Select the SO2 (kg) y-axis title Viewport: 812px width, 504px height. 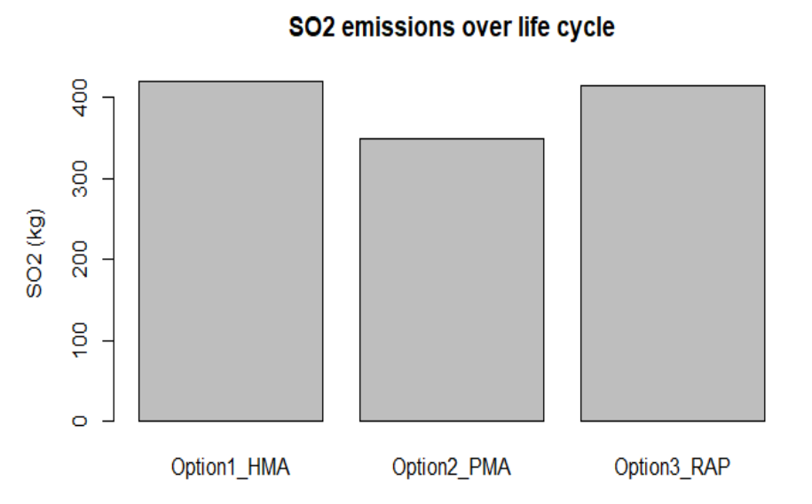coord(35,253)
